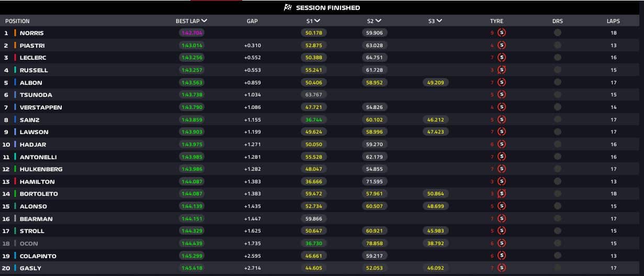This screenshot has width=644, height=276.
Task: Click the Laps column header
Action: [x=613, y=21]
